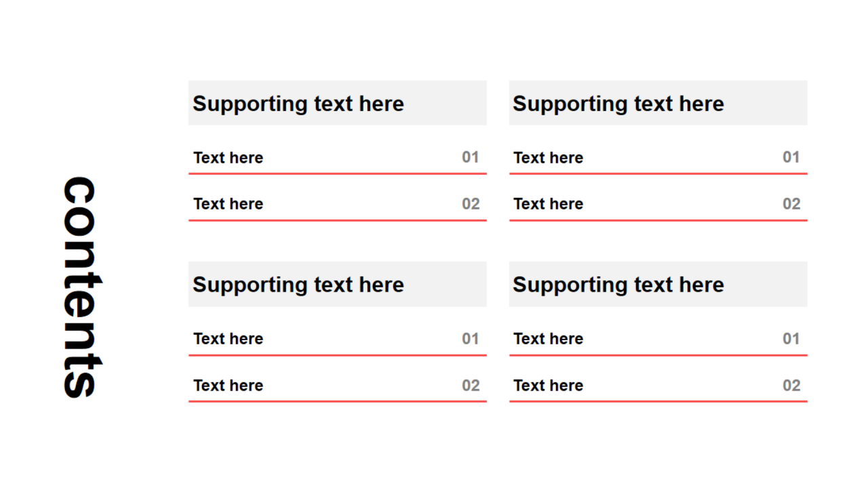
Task: Click second "Text here" item in lower-right block
Action: coord(548,386)
